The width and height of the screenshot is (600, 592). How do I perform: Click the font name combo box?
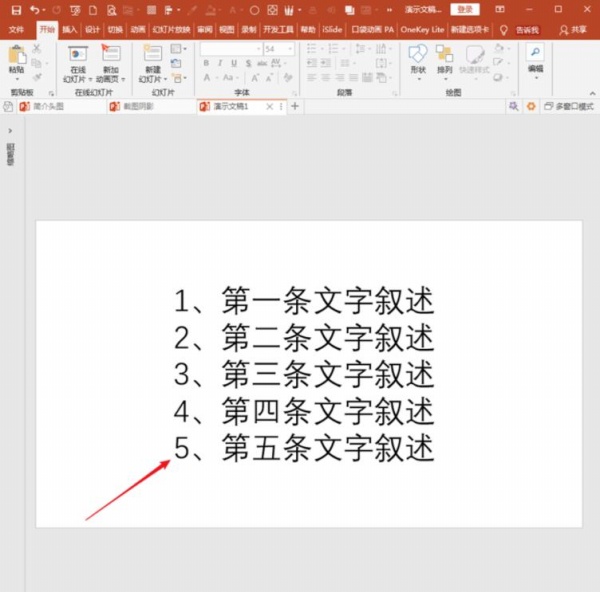(x=231, y=49)
